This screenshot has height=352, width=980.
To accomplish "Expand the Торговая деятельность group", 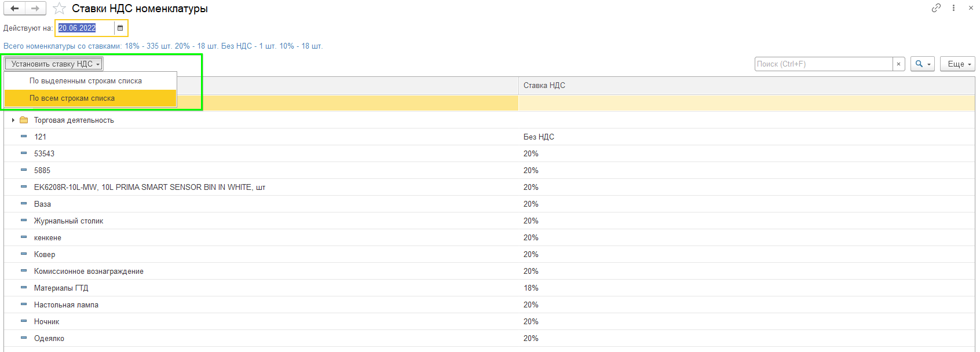I will coord(13,120).
